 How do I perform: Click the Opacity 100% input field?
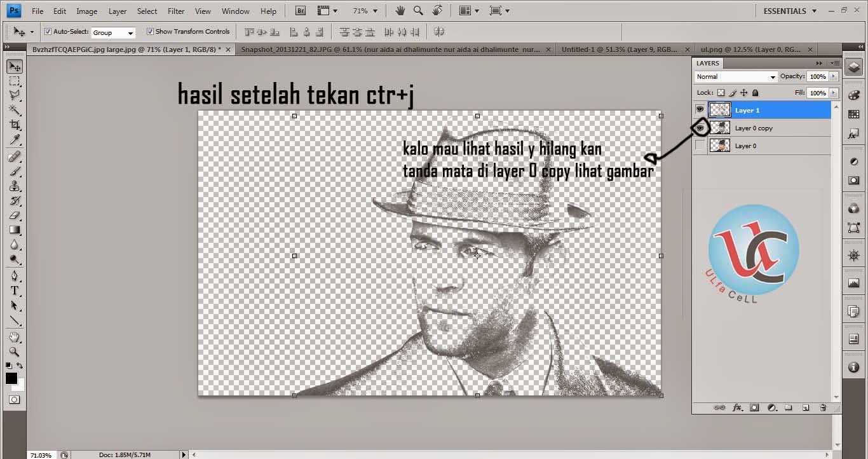(817, 76)
